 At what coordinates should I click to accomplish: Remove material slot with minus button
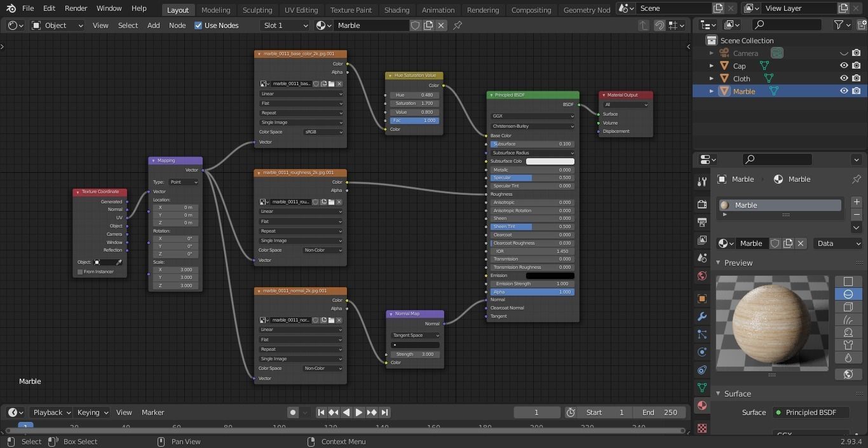856,214
